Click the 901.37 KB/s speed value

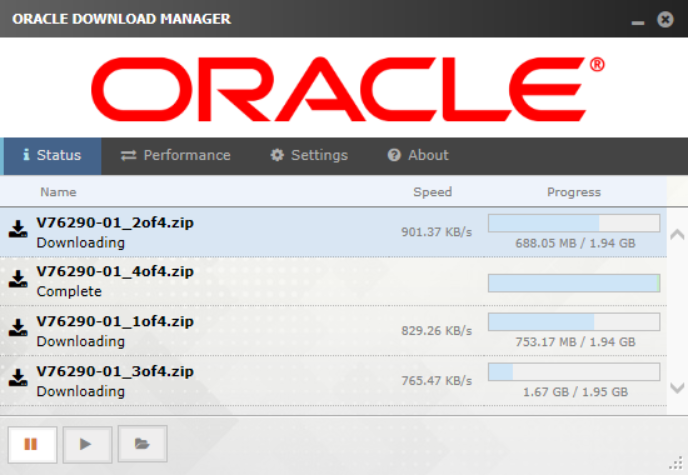[437, 232]
